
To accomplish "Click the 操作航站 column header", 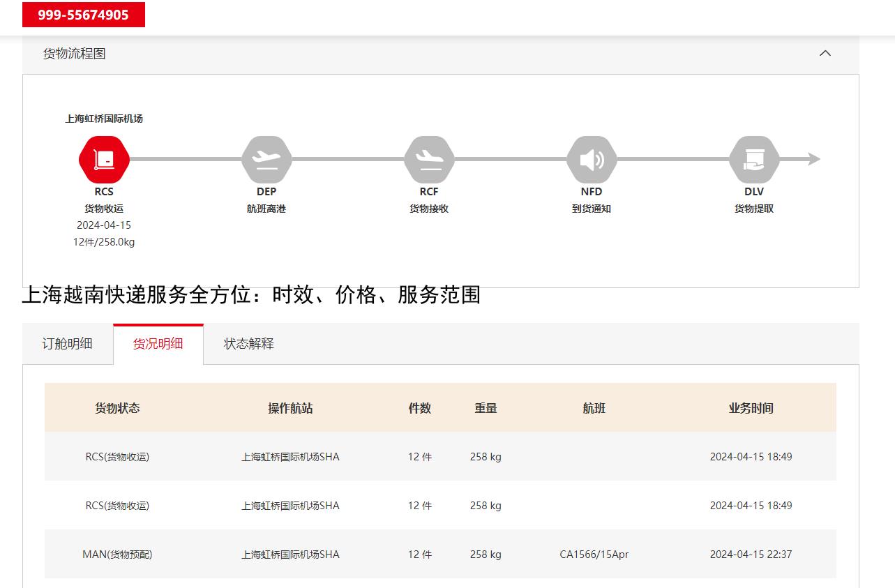I will (290, 408).
